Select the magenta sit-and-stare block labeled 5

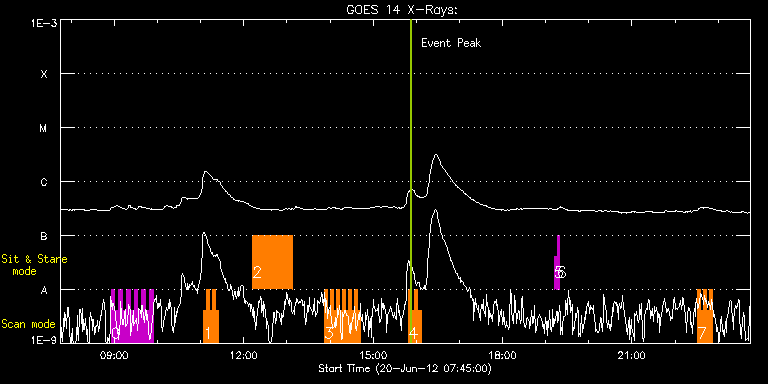coord(557,263)
